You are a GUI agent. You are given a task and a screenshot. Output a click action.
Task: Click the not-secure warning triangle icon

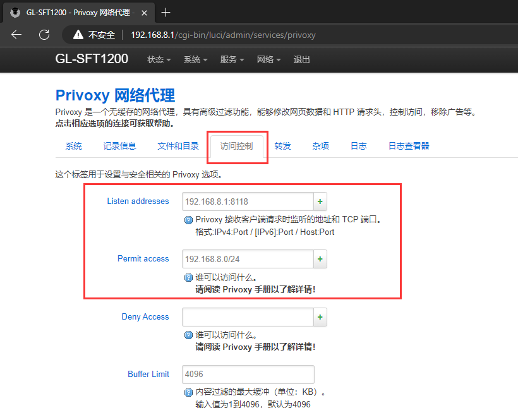click(78, 35)
